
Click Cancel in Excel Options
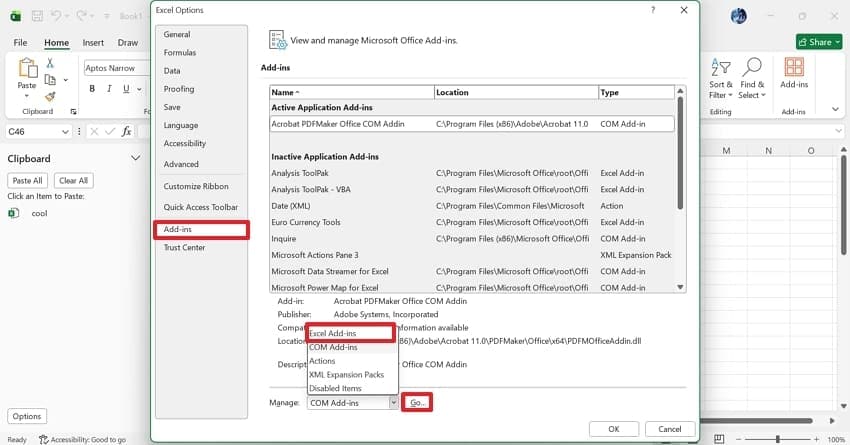click(x=669, y=429)
